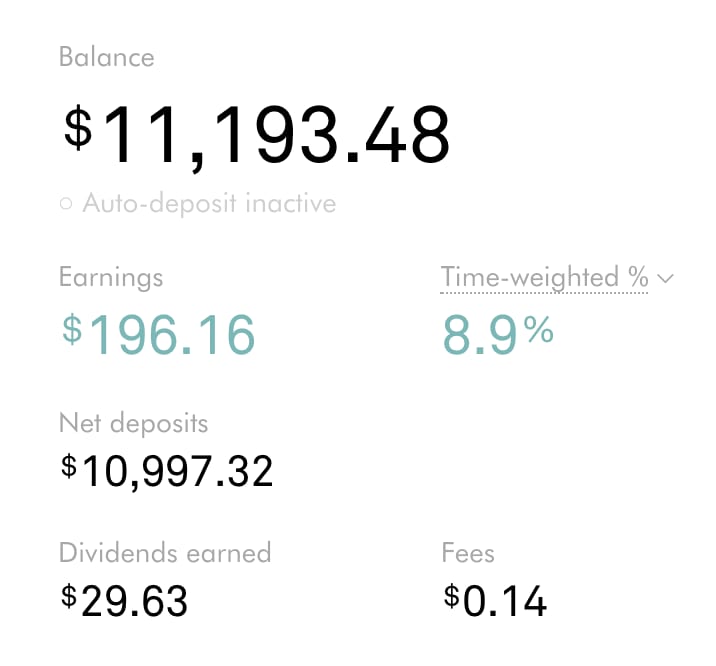Click the small percent symbol after 8.9
This screenshot has width=716, height=666.
click(539, 330)
